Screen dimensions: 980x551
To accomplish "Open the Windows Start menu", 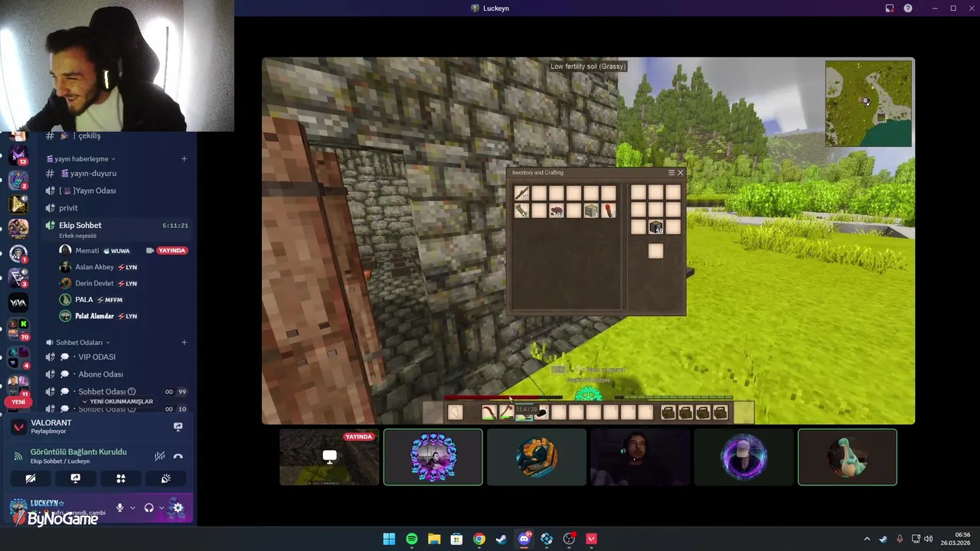I will (x=389, y=539).
